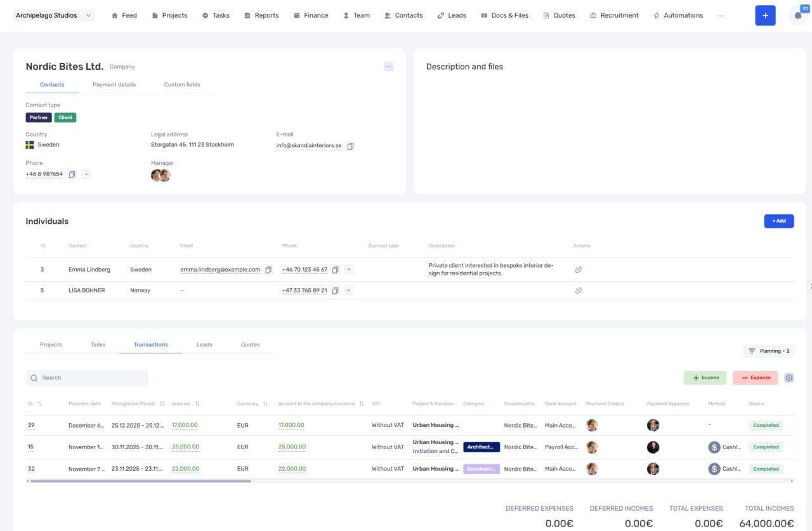The width and height of the screenshot is (812, 531).
Task: Click the Expense button
Action: tap(755, 377)
